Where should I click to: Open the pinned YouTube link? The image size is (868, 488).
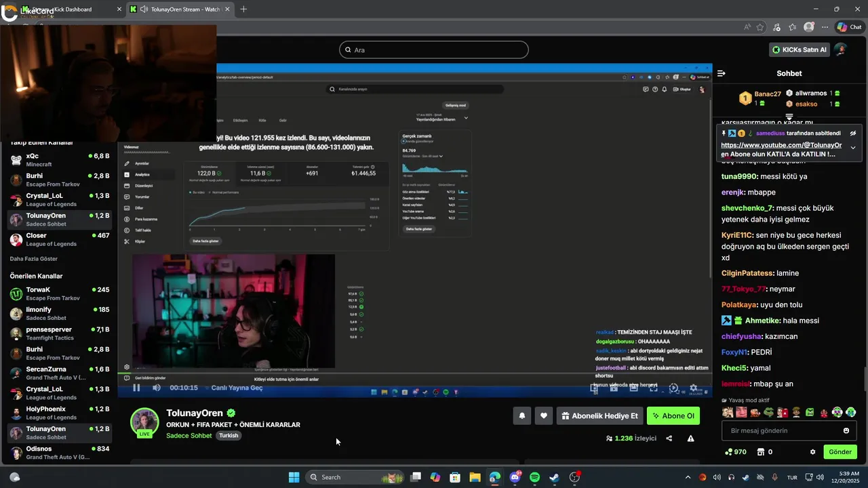click(781, 145)
